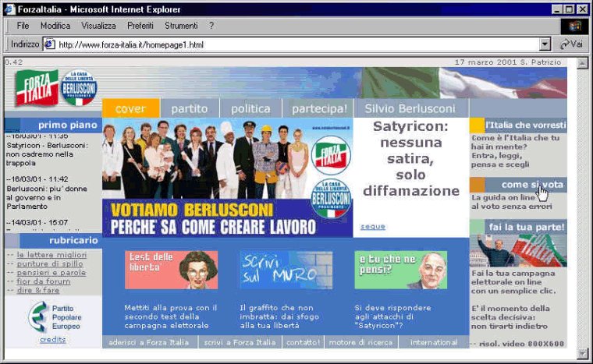Open pensieri e parole link
The height and width of the screenshot is (364, 593).
point(51,273)
